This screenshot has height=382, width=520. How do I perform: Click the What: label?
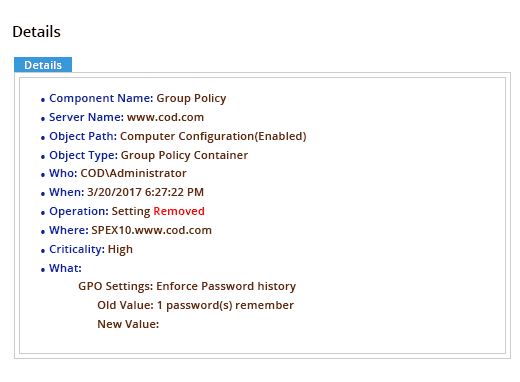[65, 268]
